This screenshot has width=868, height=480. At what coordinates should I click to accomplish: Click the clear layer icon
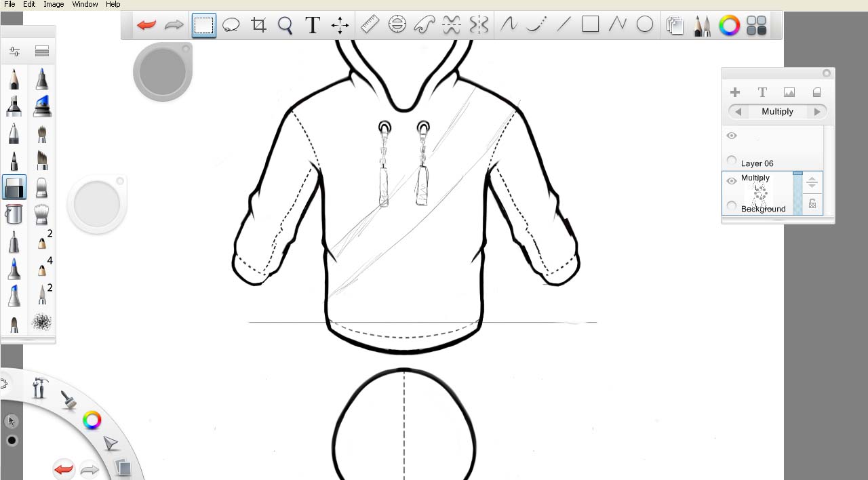(x=816, y=92)
